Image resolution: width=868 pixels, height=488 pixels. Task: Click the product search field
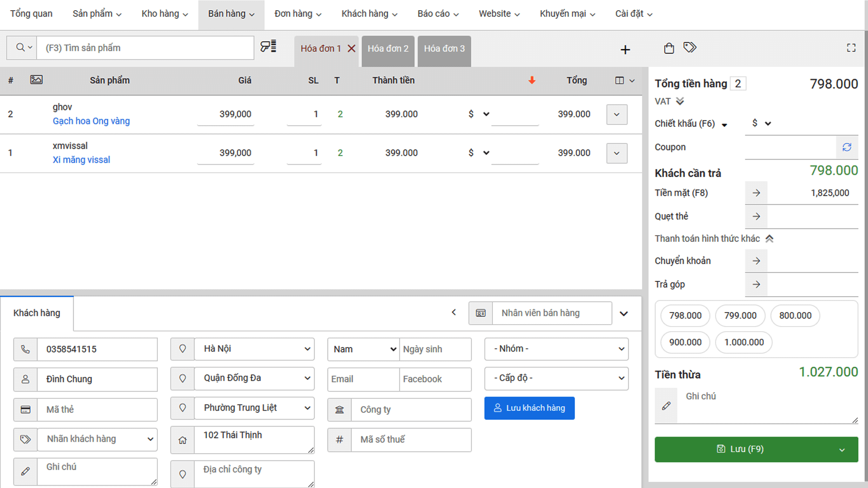[145, 48]
